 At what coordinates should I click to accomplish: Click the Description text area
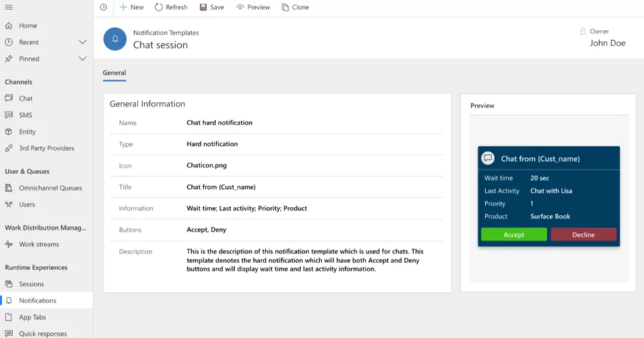point(305,260)
